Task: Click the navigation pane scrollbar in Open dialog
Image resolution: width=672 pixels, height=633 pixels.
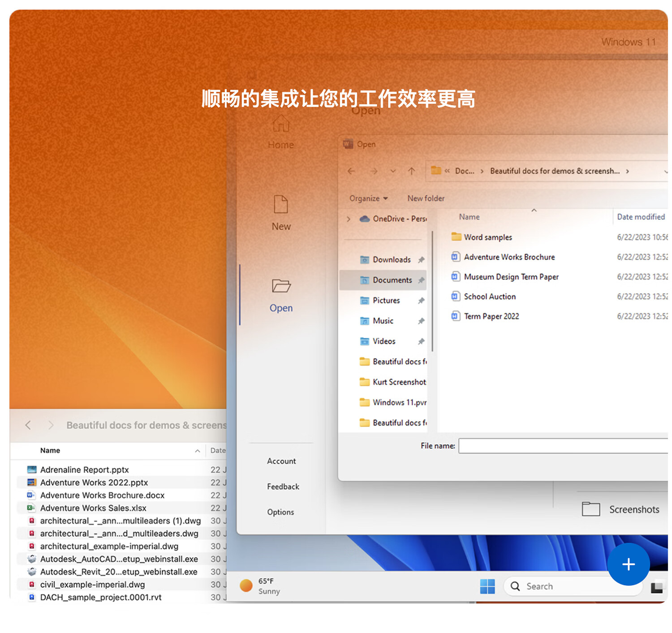Action: 433,291
